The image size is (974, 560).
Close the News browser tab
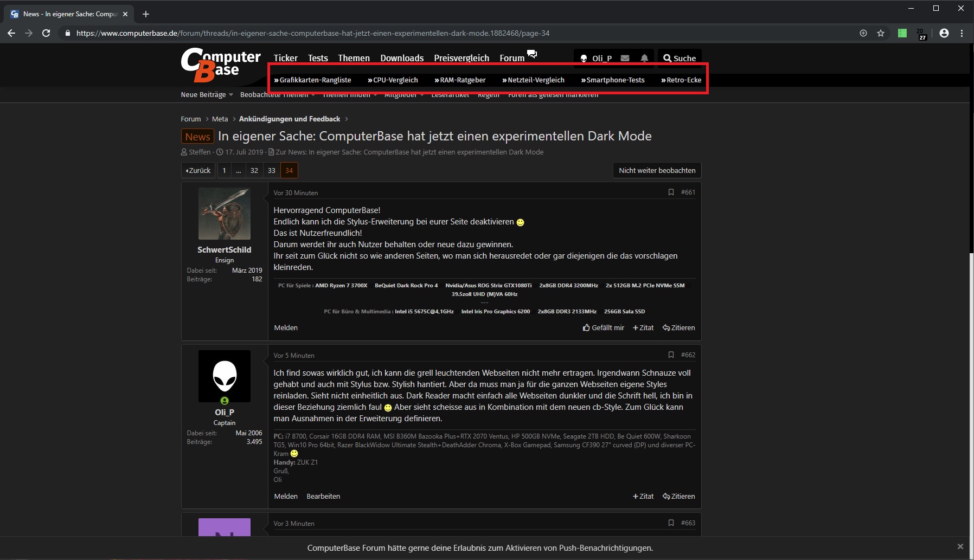coord(125,14)
